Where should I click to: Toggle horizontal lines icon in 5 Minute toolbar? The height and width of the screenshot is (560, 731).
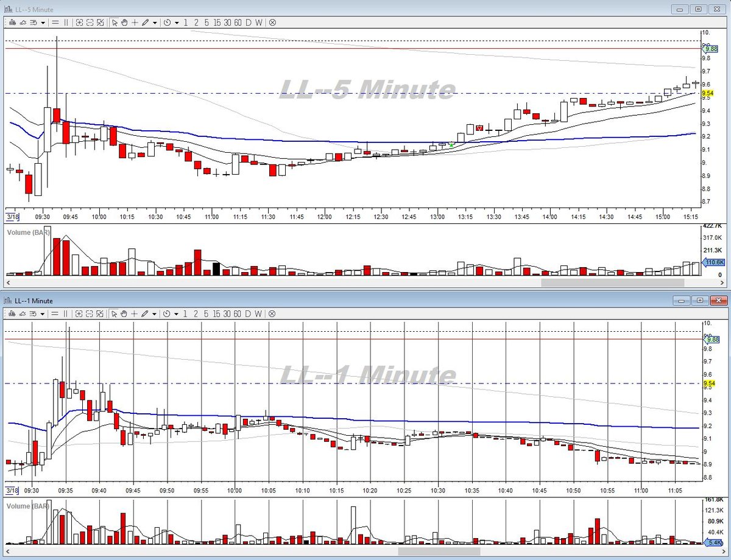(x=55, y=23)
